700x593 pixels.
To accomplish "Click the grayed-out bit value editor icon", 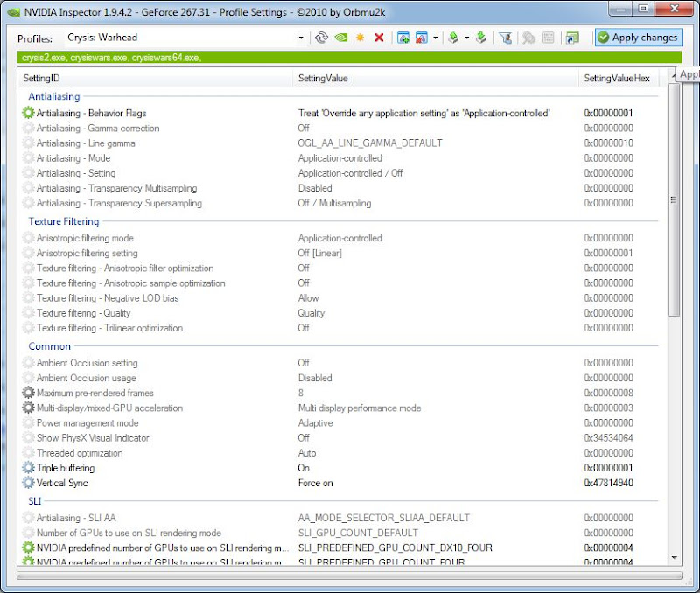I will tap(549, 38).
